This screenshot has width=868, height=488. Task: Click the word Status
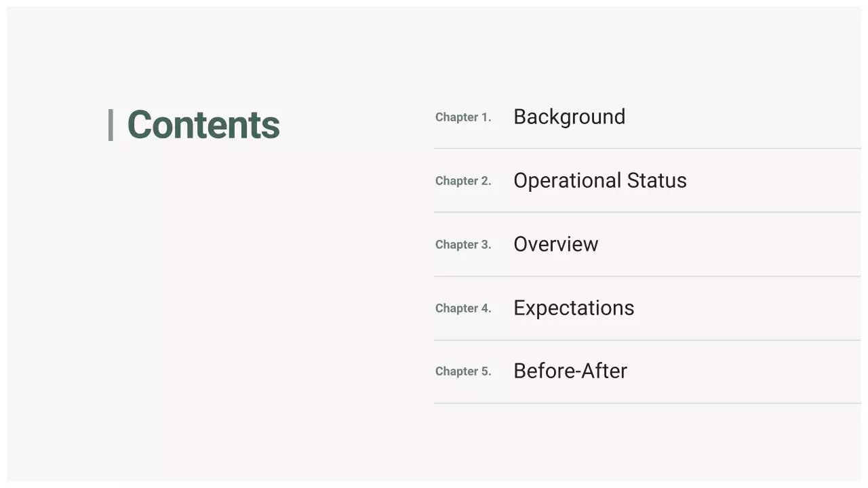pos(656,180)
